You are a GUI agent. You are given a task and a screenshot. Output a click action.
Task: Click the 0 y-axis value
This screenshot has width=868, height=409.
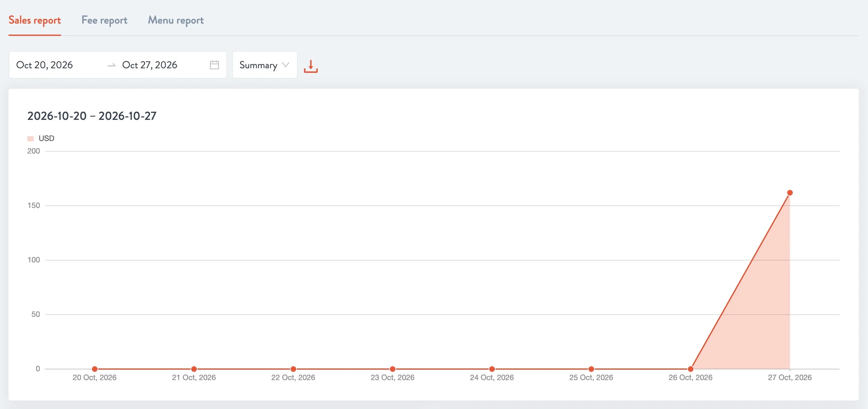(38, 369)
